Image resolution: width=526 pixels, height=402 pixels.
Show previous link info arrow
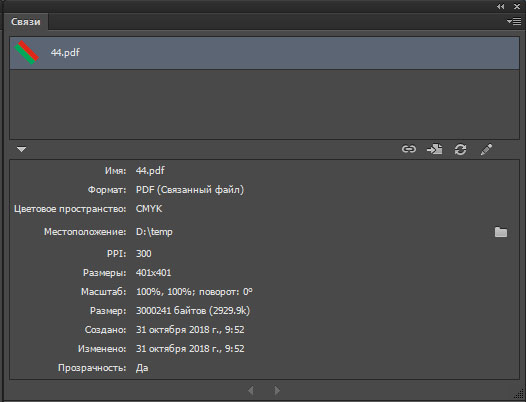point(251,390)
